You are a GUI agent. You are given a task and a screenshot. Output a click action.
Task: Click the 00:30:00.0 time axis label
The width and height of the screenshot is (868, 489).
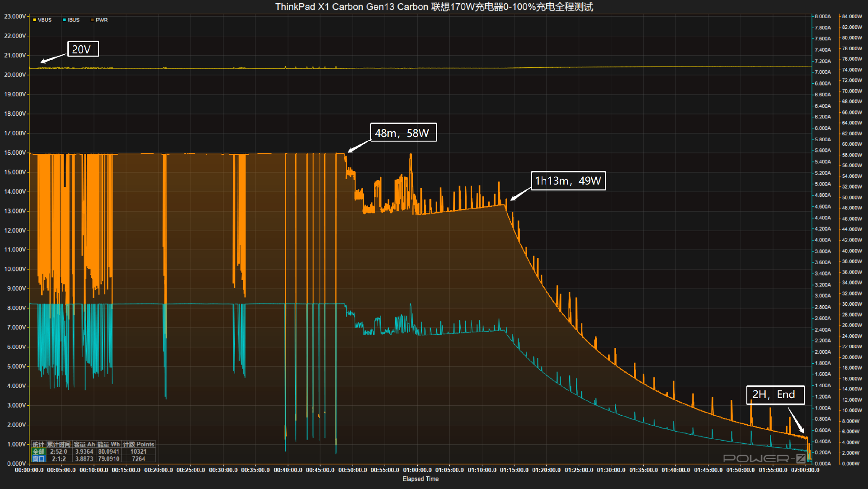(223, 470)
